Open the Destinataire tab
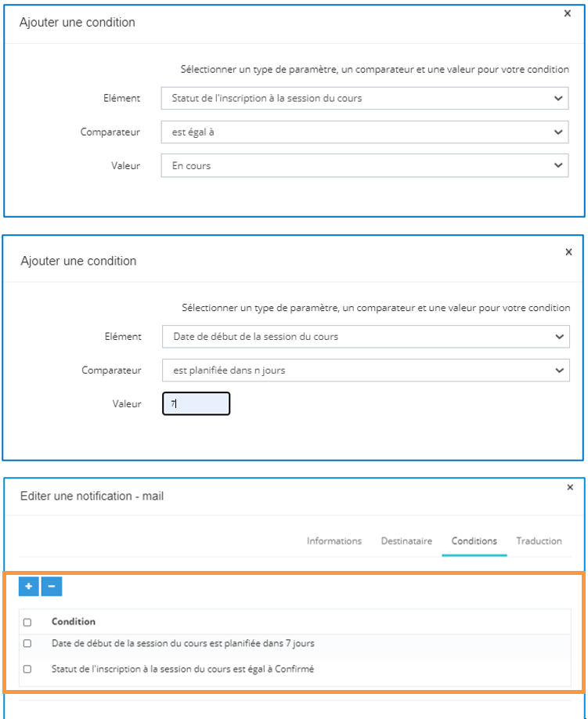The width and height of the screenshot is (588, 719). [406, 541]
